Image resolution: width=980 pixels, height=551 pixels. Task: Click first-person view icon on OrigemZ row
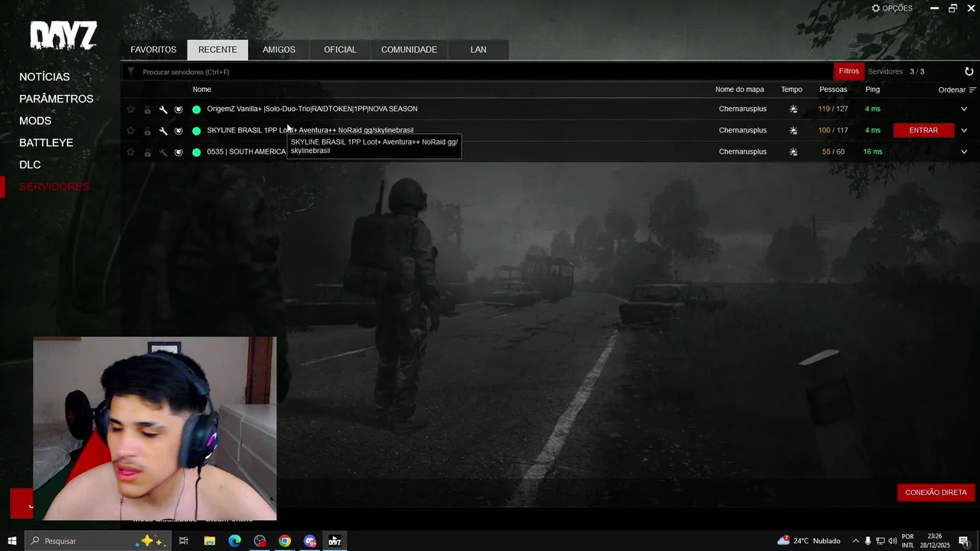point(178,109)
